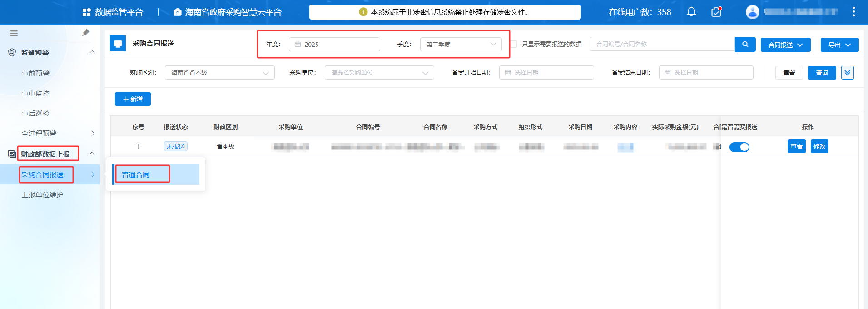The height and width of the screenshot is (309, 868).
Task: Open 事中监控 in sidebar menu
Action: [35, 94]
